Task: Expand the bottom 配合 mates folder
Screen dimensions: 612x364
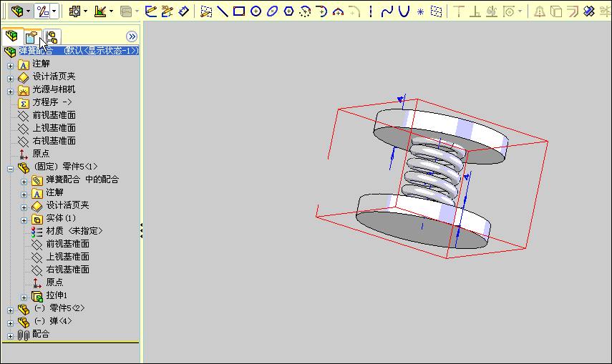Action: tap(11, 336)
